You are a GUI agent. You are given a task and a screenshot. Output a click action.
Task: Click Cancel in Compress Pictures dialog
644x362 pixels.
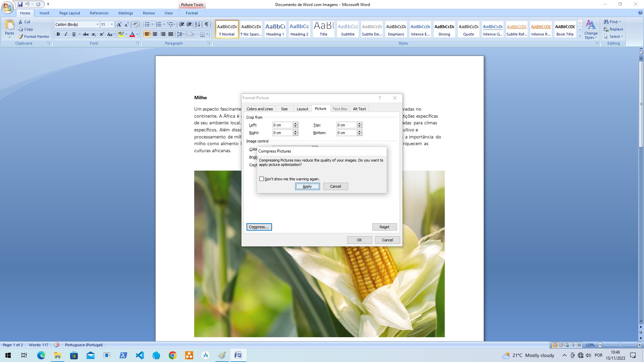335,186
